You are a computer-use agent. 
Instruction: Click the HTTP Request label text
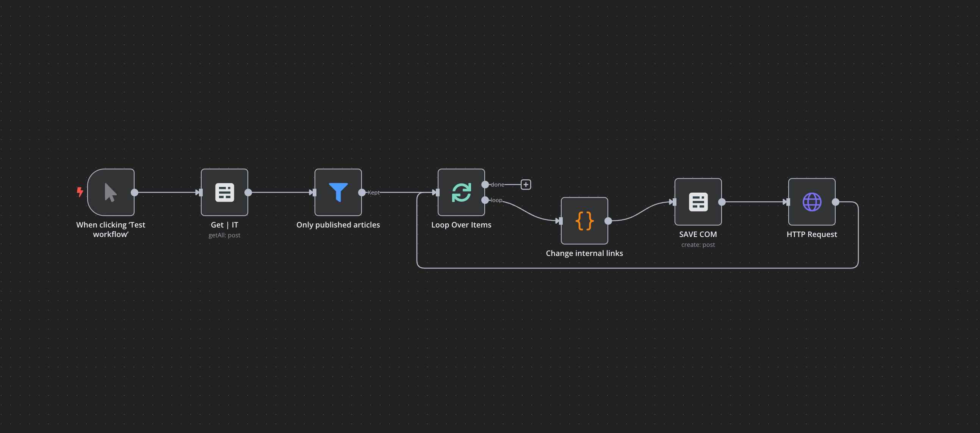pos(811,234)
